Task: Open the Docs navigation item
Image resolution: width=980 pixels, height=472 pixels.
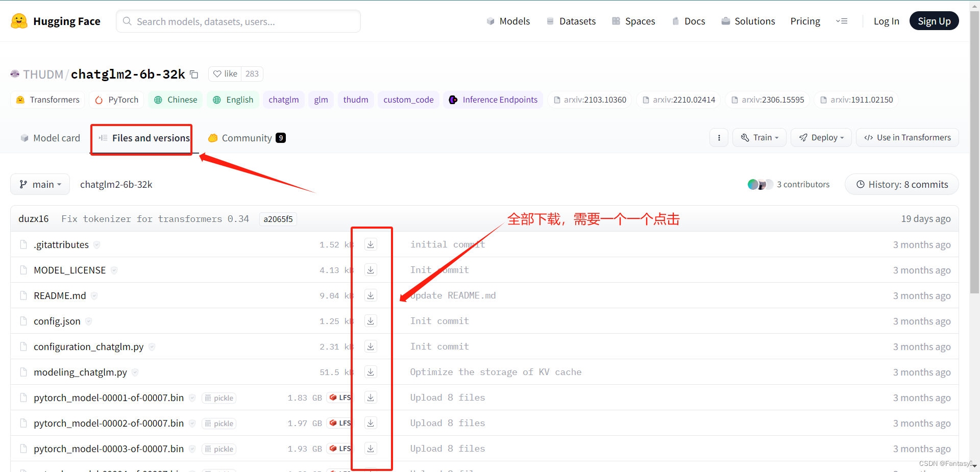Action: pyautogui.click(x=689, y=21)
